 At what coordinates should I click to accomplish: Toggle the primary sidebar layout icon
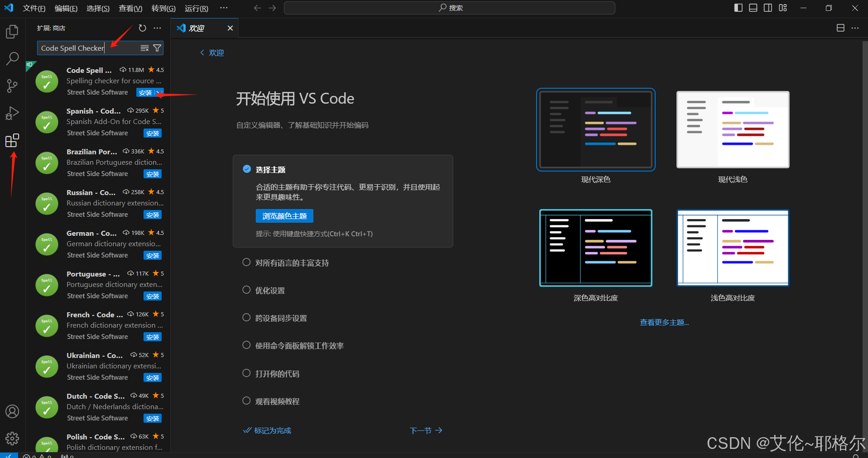coord(738,8)
